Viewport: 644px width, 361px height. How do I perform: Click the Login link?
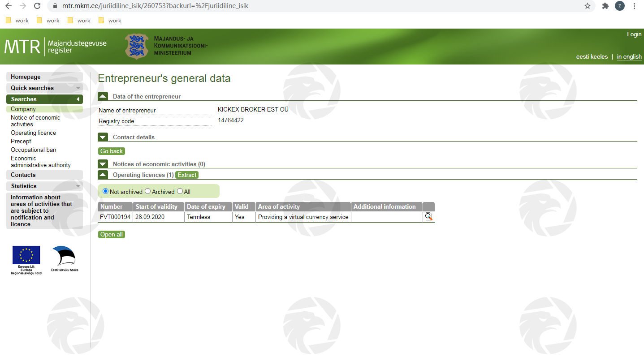[634, 34]
